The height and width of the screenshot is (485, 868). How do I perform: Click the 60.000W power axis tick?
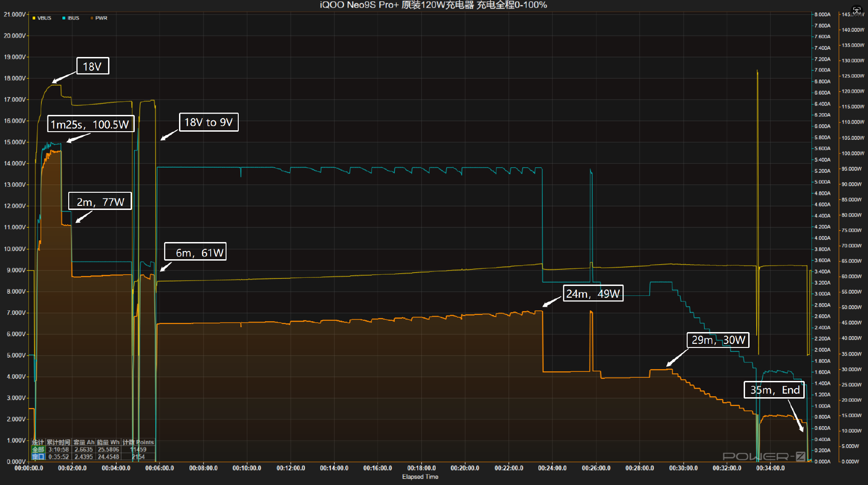[852, 276]
